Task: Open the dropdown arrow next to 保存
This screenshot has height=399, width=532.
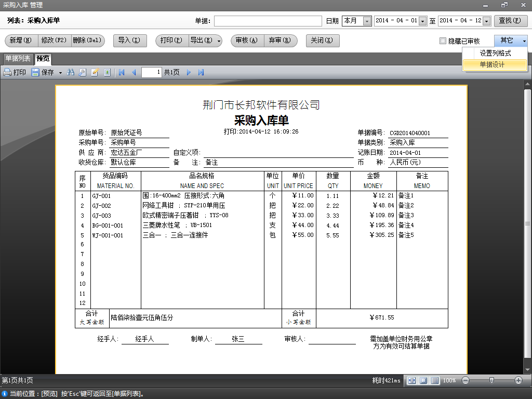Action: coord(60,73)
